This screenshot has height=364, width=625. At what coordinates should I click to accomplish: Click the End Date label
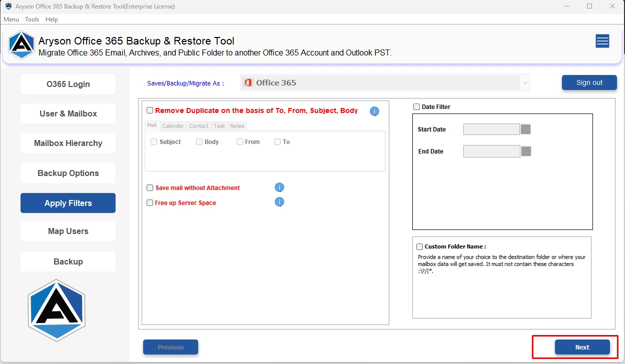(431, 151)
